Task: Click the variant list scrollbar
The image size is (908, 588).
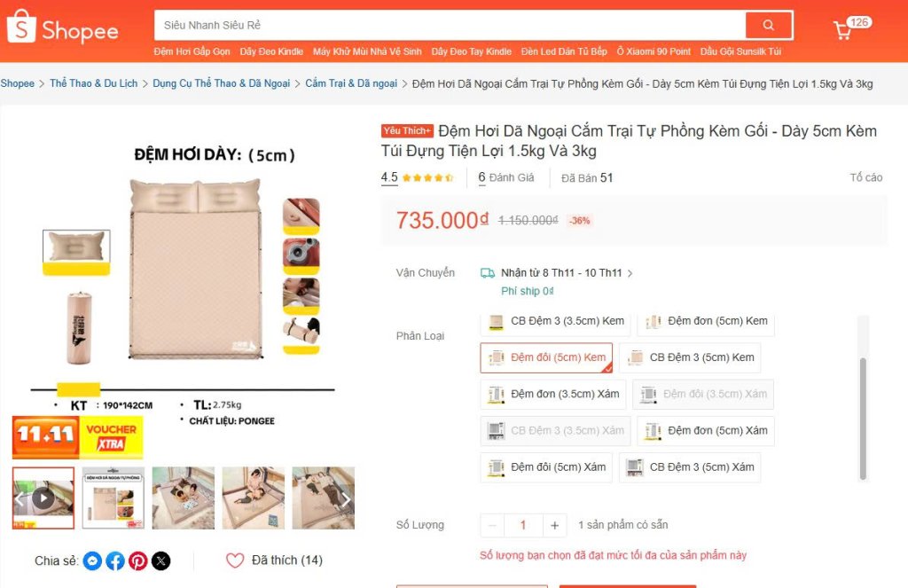Action: point(863,419)
